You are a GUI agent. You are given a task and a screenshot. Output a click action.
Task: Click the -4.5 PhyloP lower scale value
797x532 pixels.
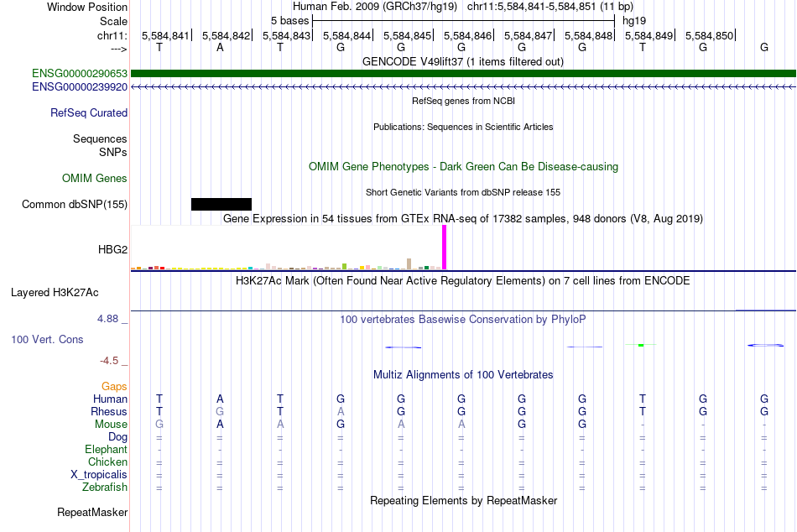coord(109,361)
